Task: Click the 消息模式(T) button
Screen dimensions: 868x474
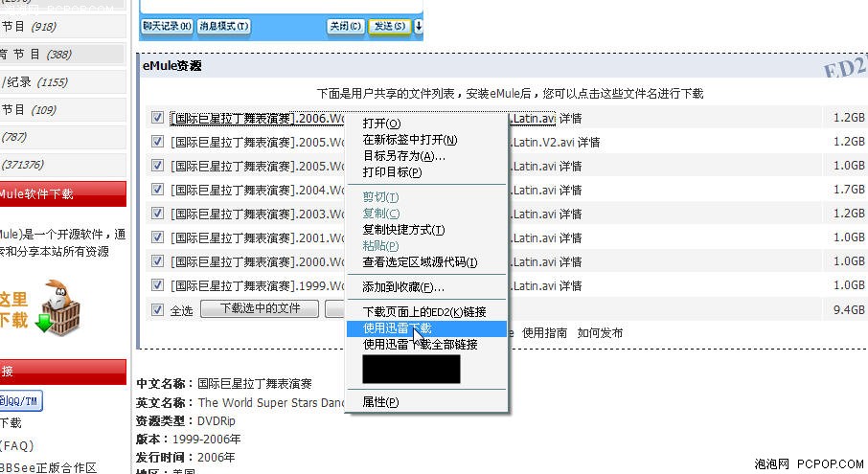Action: click(223, 26)
